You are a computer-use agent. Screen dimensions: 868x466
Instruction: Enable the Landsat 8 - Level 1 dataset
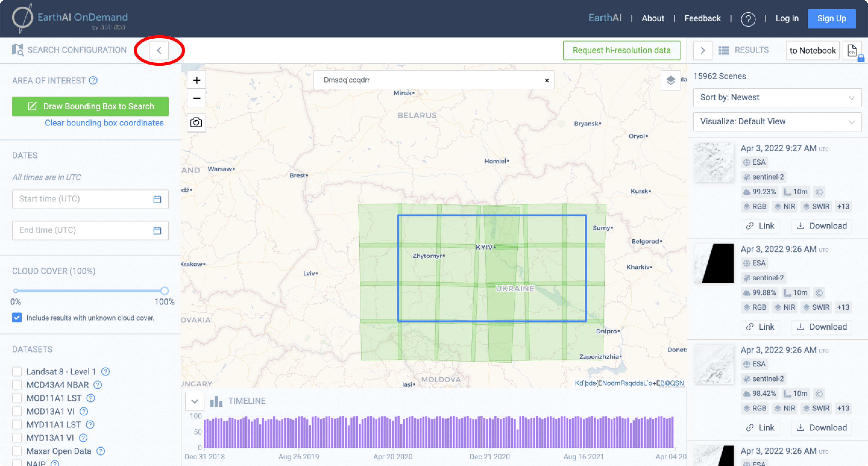(17, 371)
